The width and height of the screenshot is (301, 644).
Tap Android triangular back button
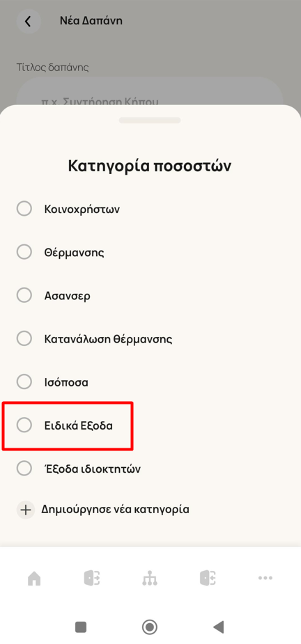[218, 627]
